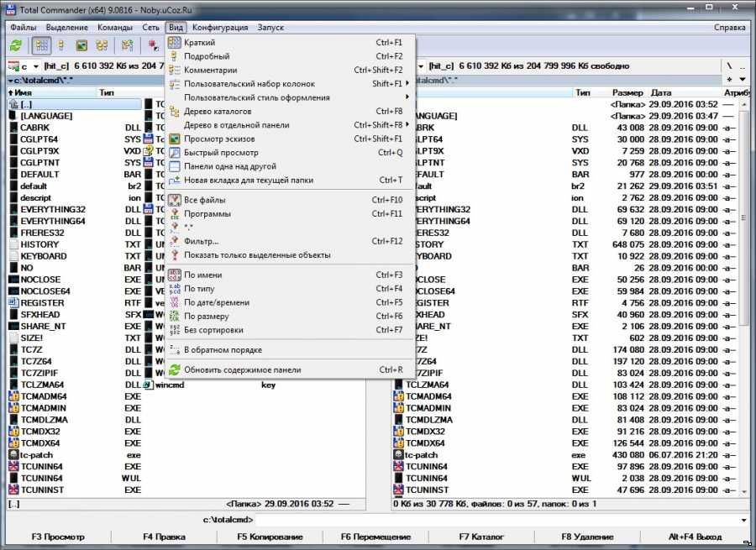Viewport: 756px width, 550px height.
Task: Open the Запуск menu
Action: (x=270, y=28)
